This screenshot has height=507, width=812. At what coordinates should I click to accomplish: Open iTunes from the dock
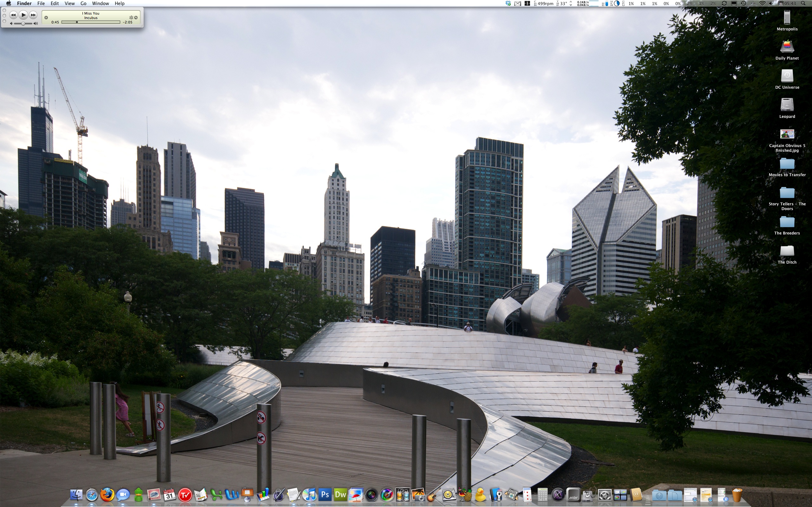[x=309, y=495]
